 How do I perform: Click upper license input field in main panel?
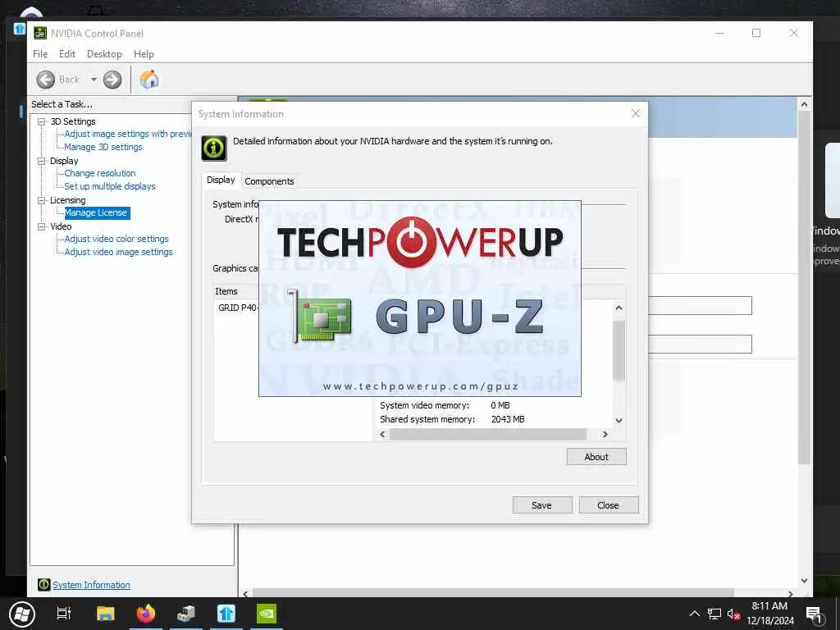click(x=700, y=306)
